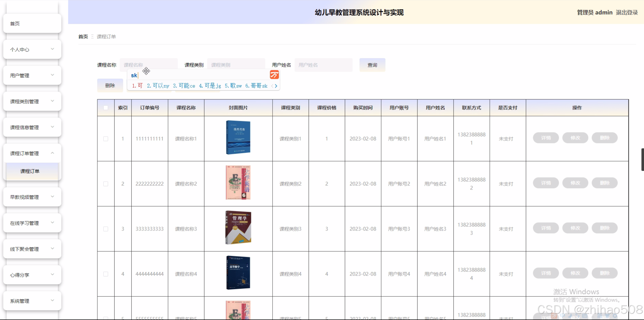Viewport: 644px width, 320px height.
Task: Click the 高等数学 book cover in row 4
Action: tap(238, 273)
